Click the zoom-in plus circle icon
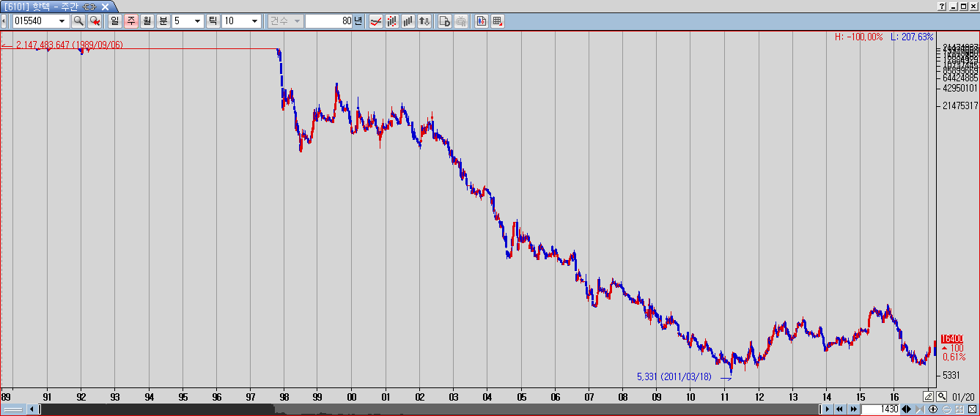This screenshot has height=416, width=980. click(934, 409)
